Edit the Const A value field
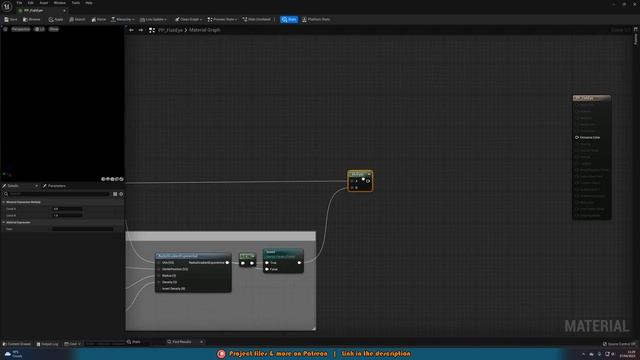 (x=67, y=209)
